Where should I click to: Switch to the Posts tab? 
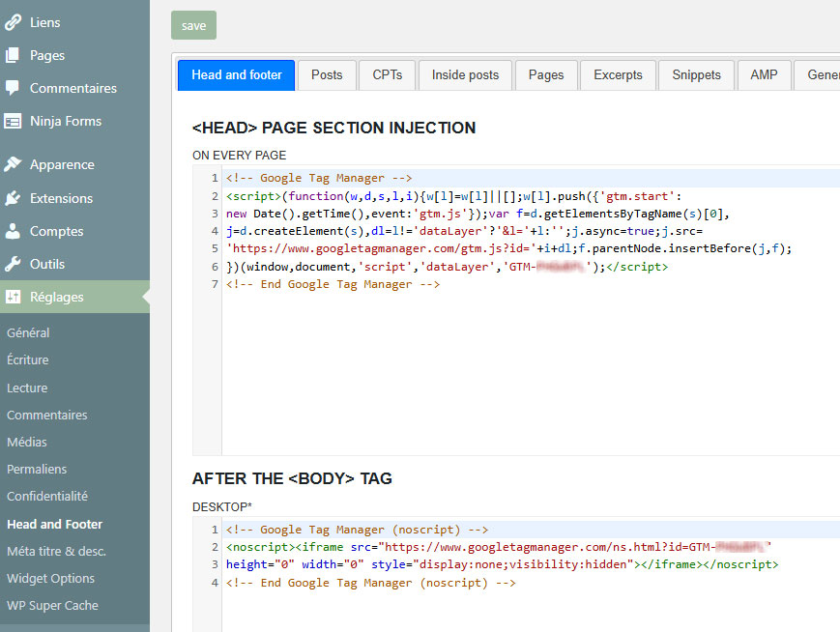click(x=327, y=75)
